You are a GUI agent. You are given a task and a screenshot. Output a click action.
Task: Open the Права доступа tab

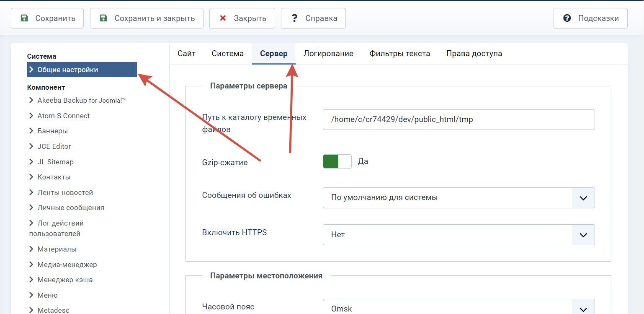point(474,54)
